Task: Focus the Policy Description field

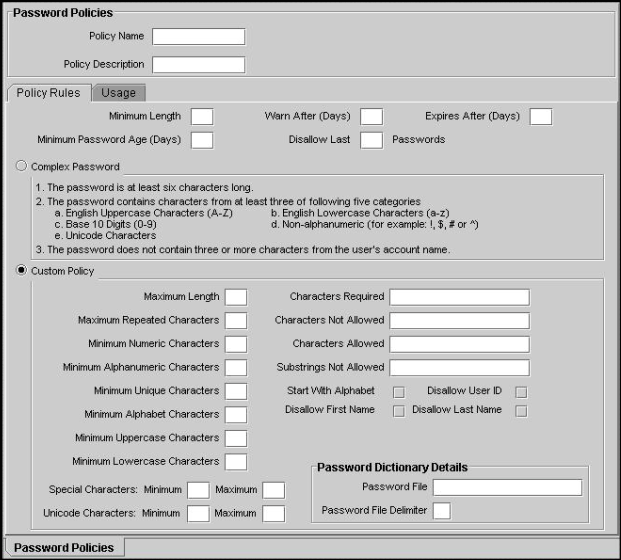Action: 198,65
